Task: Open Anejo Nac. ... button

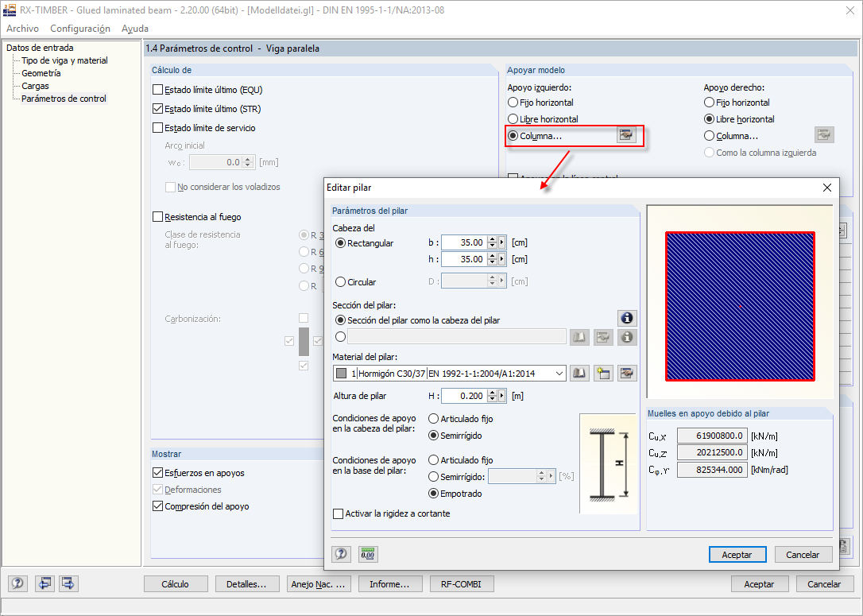Action: [318, 584]
